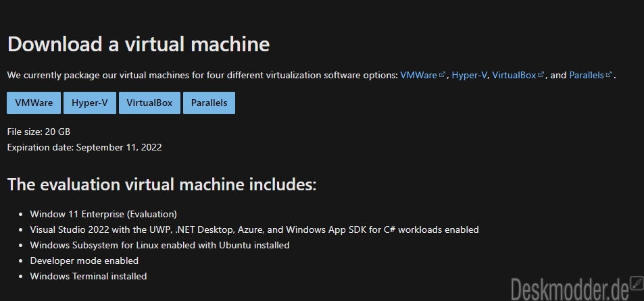
Task: Click the VirtualBox download button
Action: tap(149, 103)
